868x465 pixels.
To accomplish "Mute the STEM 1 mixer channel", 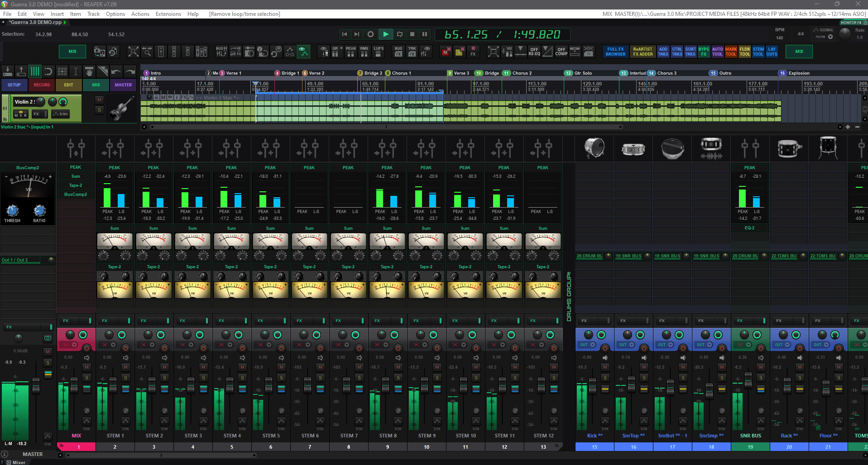I will coord(125,367).
